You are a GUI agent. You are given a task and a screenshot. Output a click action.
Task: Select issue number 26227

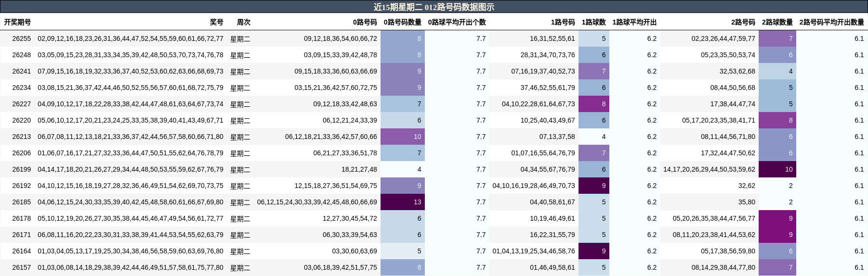[21, 104]
